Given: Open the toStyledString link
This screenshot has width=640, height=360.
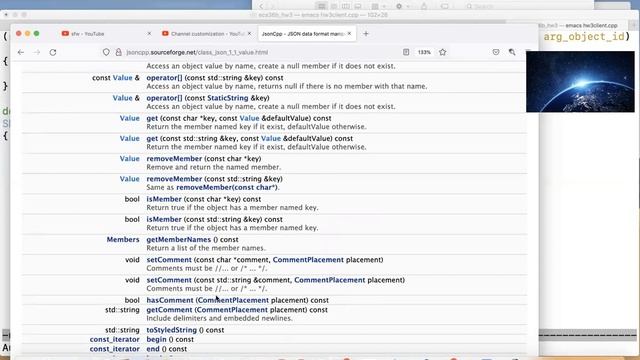Looking at the screenshot, I should pos(171,330).
